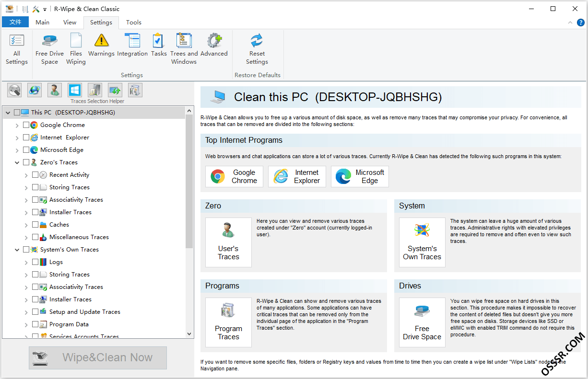The height and width of the screenshot is (379, 588).
Task: Open Files Wiping settings
Action: [x=76, y=49]
